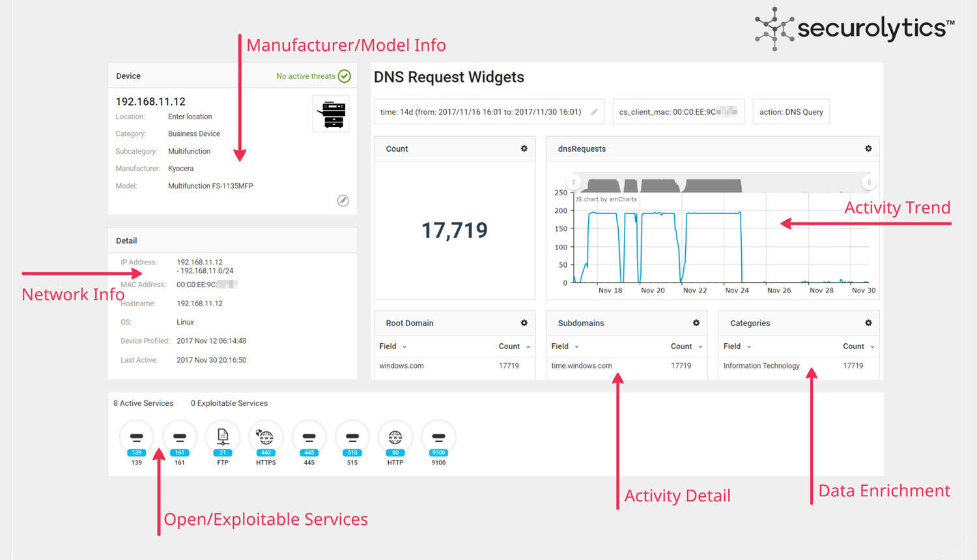This screenshot has height=560, width=977.
Task: Switch to 0 Exploitable Services tab
Action: click(x=229, y=403)
